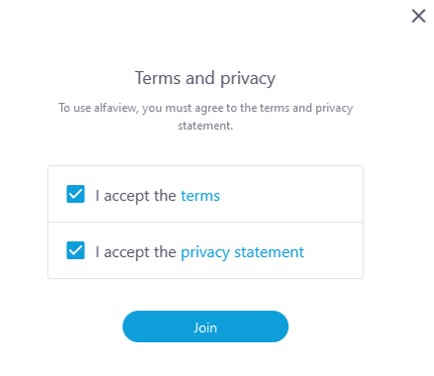Screen dimensions: 434x376
Task: Click the word 'statement.' in the description
Action: pos(205,126)
